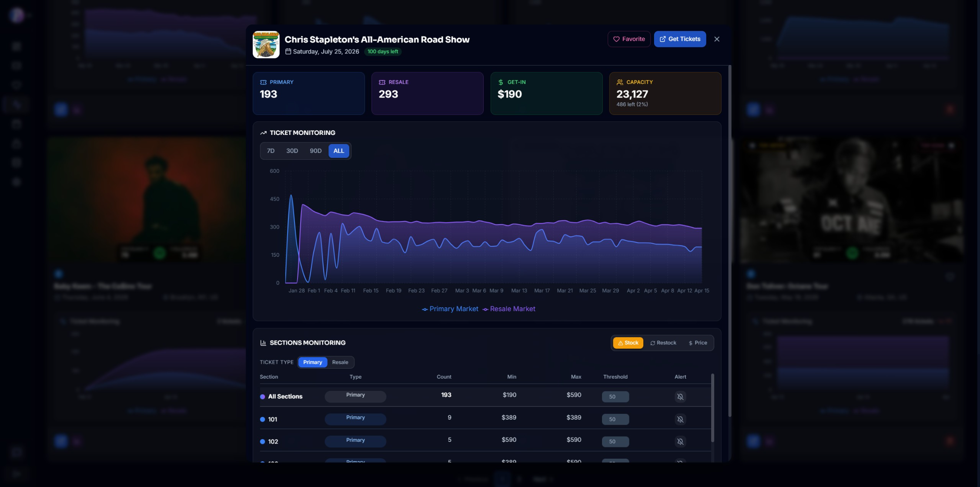Click the people icon on the Capacity card
Screen dimensions: 980x487
pyautogui.click(x=620, y=82)
